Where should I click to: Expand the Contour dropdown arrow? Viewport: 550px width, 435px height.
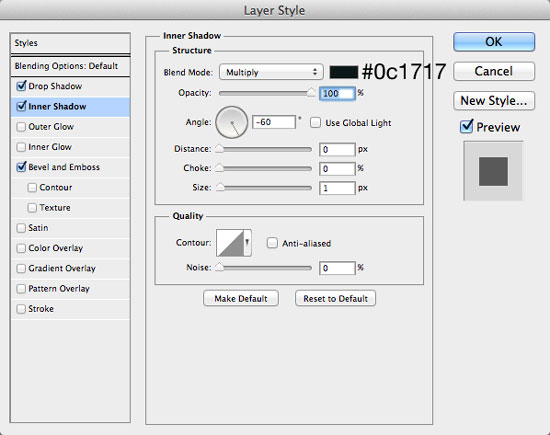[247, 243]
